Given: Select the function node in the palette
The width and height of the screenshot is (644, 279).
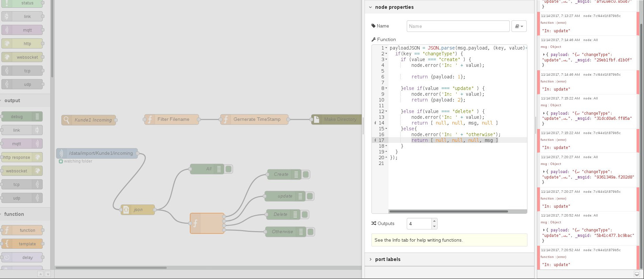Looking at the screenshot, I should (x=22, y=230).
